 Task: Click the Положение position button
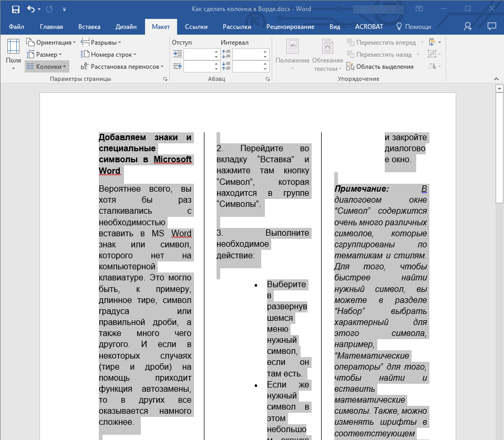[x=293, y=55]
